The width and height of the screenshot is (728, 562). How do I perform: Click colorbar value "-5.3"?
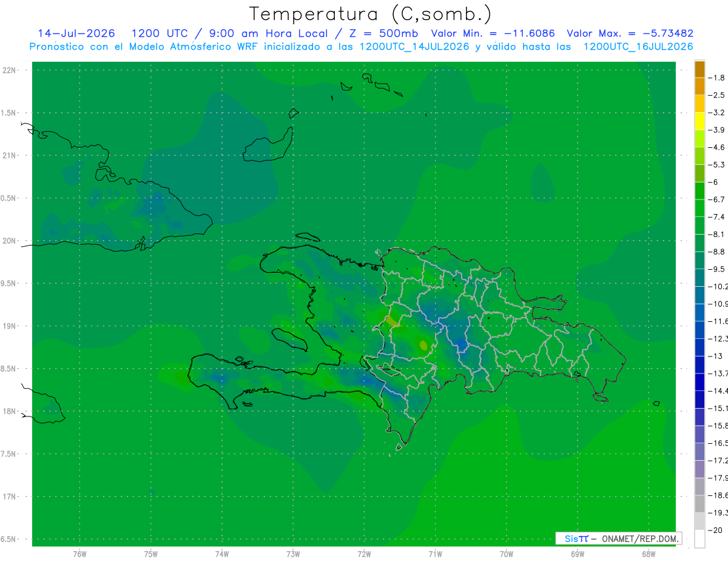[716, 164]
